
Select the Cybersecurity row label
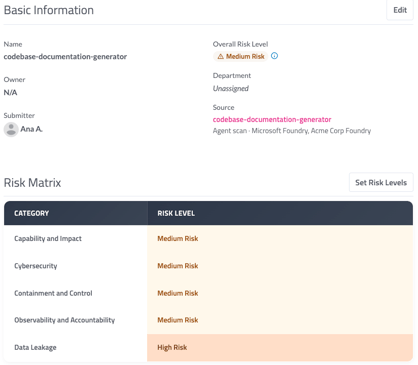(36, 266)
